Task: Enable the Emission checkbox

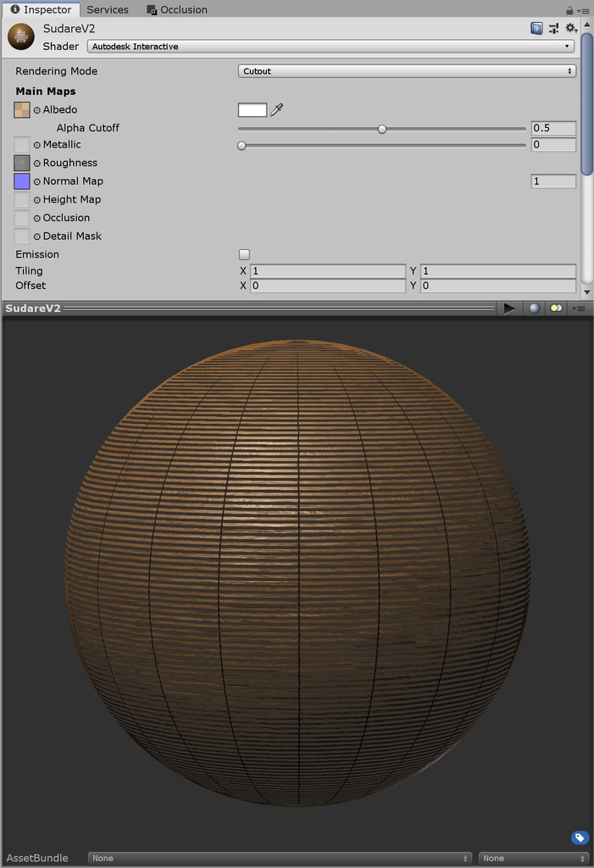Action: tap(244, 254)
